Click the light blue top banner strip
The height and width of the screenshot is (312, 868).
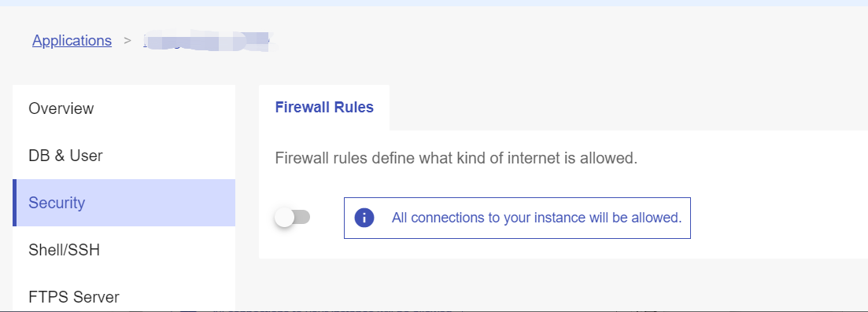(434, 3)
